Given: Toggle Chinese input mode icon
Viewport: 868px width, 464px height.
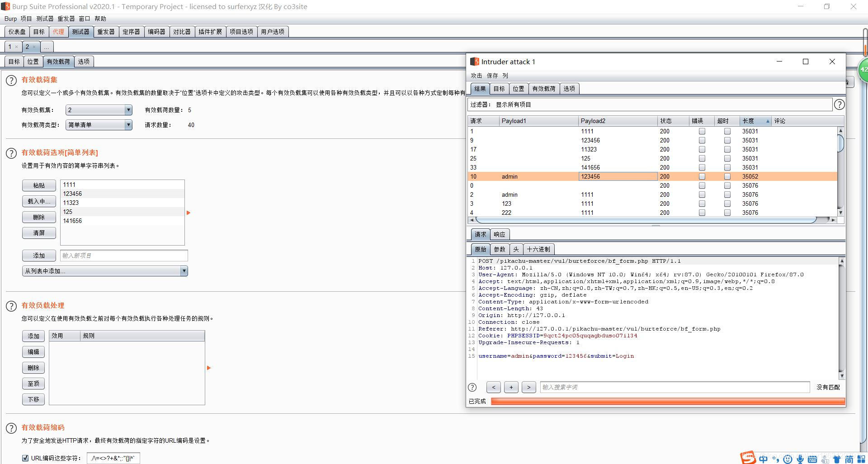Looking at the screenshot, I should coord(764,459).
